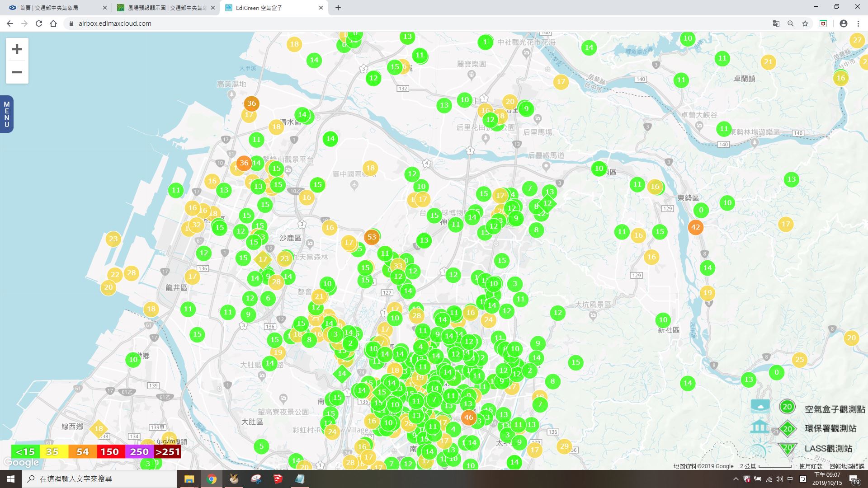Close the 風場預報顯示圖 tab
This screenshot has height=488, width=868.
pyautogui.click(x=213, y=8)
